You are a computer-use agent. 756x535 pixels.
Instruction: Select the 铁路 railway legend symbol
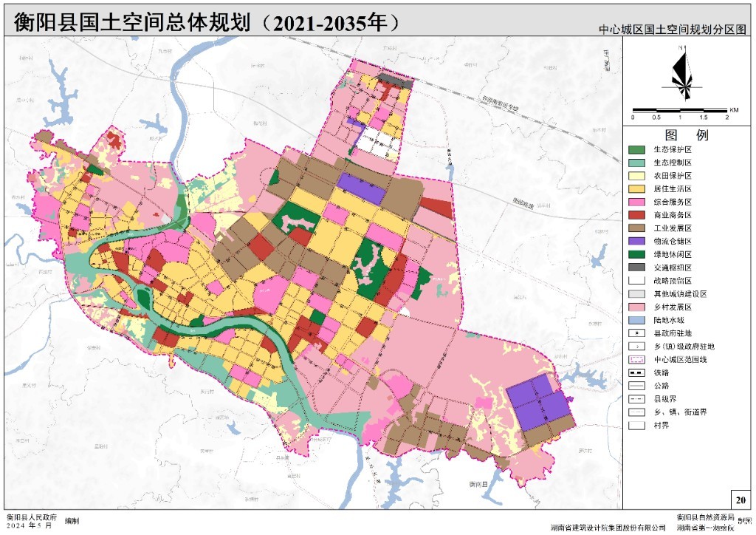click(636, 372)
